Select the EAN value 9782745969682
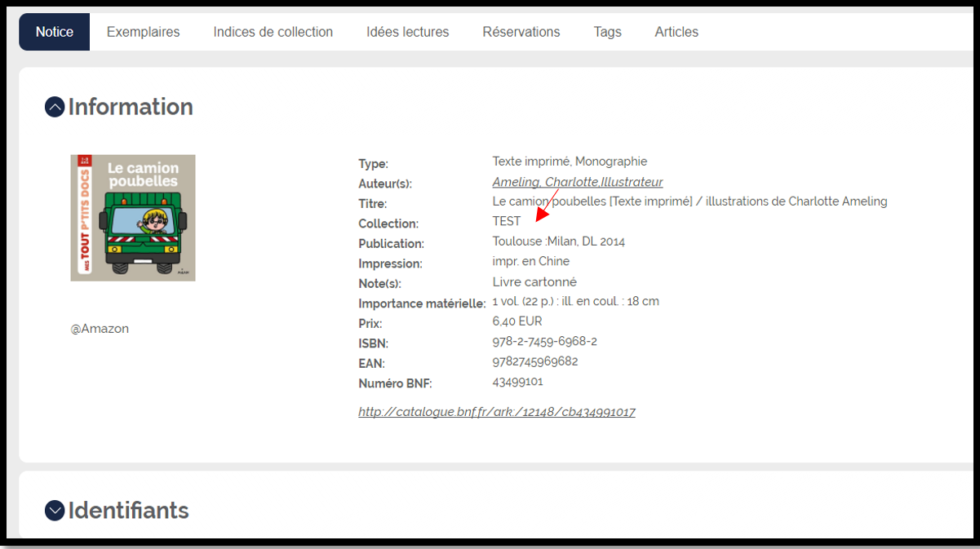This screenshot has width=980, height=549. click(535, 361)
